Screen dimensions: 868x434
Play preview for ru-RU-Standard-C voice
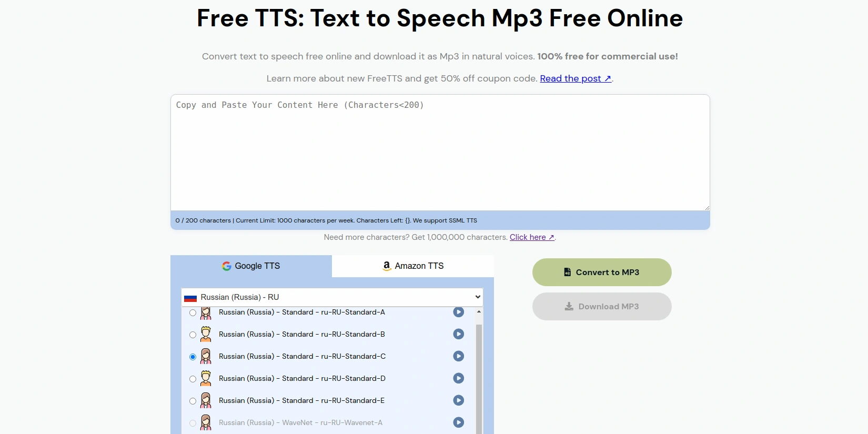pos(459,356)
